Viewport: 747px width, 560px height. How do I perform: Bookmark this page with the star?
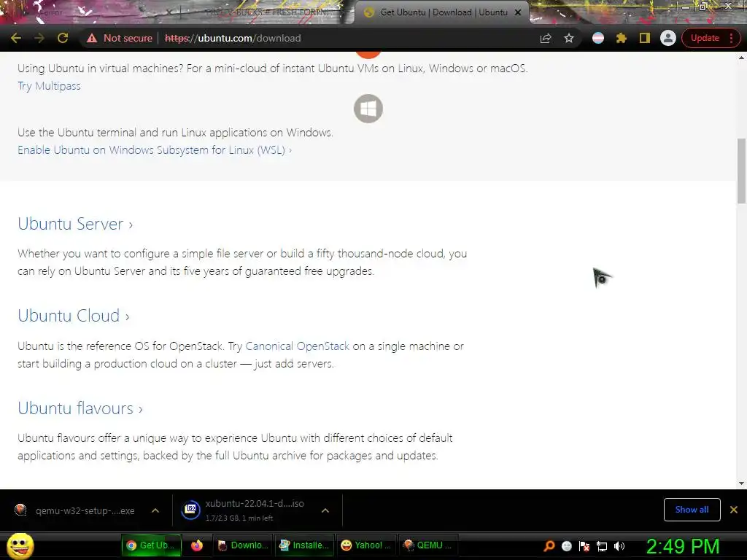pyautogui.click(x=569, y=38)
